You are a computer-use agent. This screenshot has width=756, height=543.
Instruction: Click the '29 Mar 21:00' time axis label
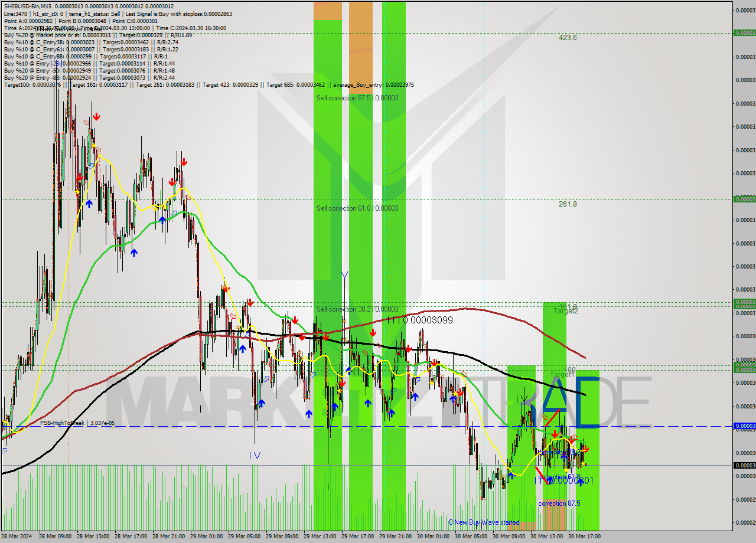(x=395, y=537)
